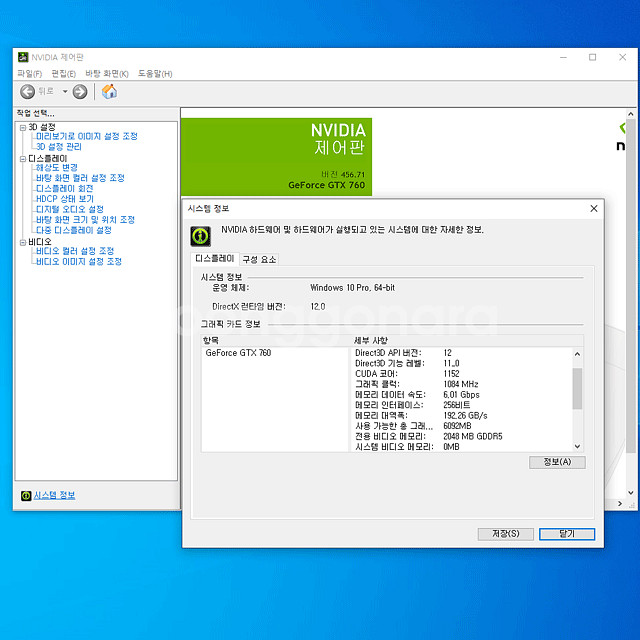The height and width of the screenshot is (640, 640).
Task: Click main panel vertical scroll down arrow
Action: [x=631, y=493]
